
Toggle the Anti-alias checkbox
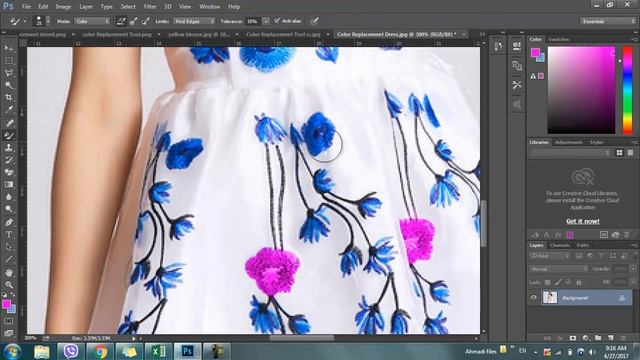pos(278,21)
